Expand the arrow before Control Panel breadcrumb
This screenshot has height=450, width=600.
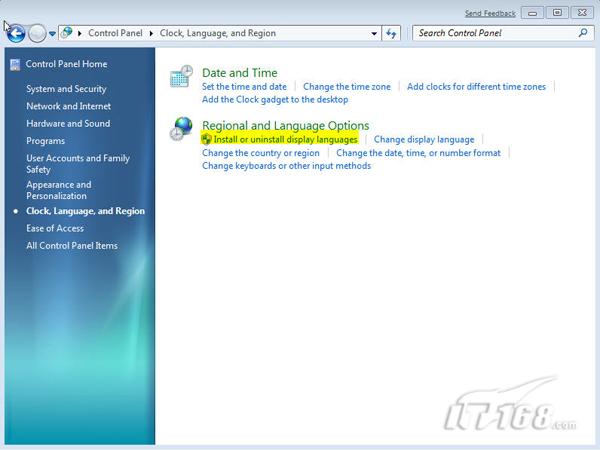pos(80,33)
